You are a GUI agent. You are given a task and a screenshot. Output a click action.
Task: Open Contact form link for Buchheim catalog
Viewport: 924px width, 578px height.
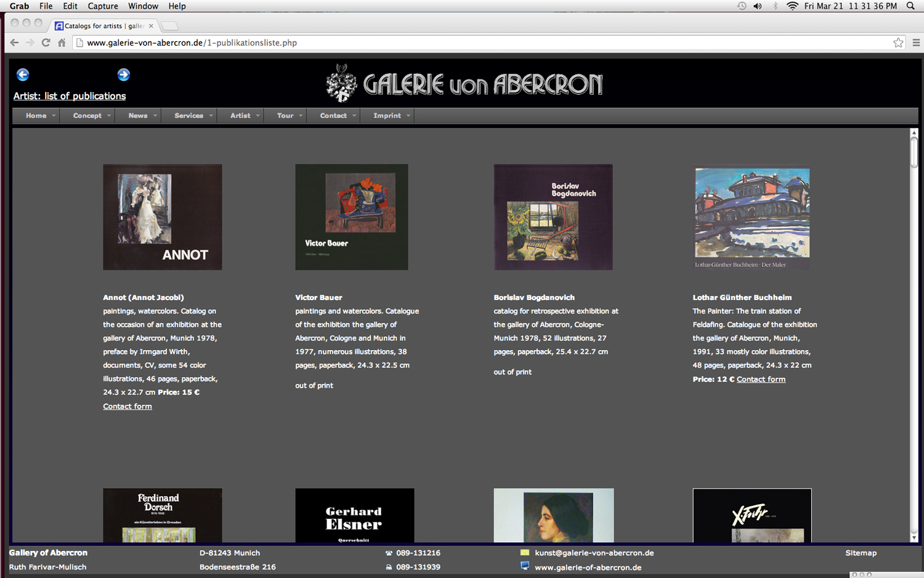click(761, 379)
